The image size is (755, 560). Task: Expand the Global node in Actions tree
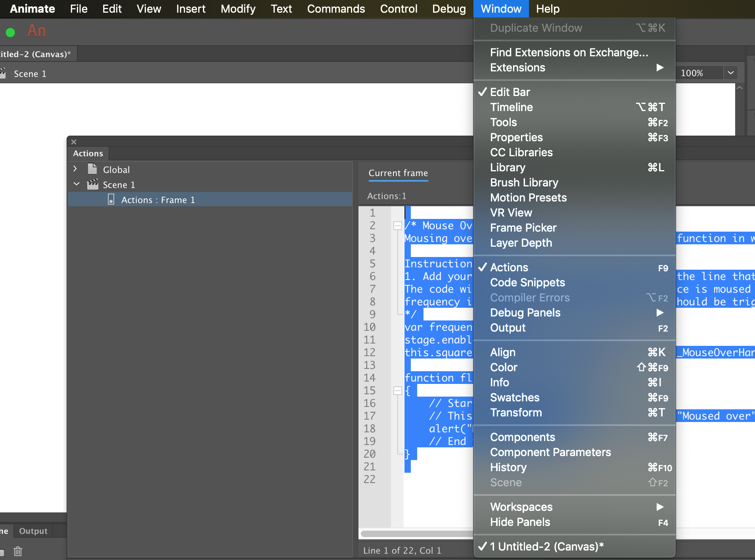pyautogui.click(x=75, y=169)
